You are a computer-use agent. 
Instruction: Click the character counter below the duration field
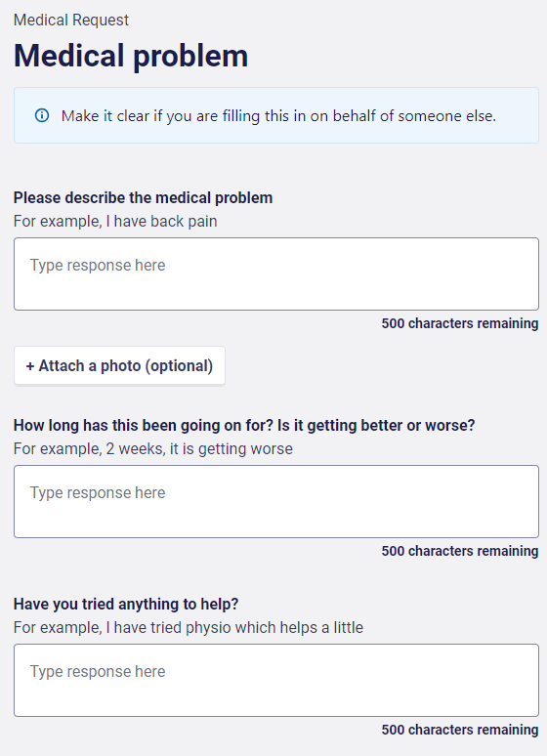pos(460,551)
